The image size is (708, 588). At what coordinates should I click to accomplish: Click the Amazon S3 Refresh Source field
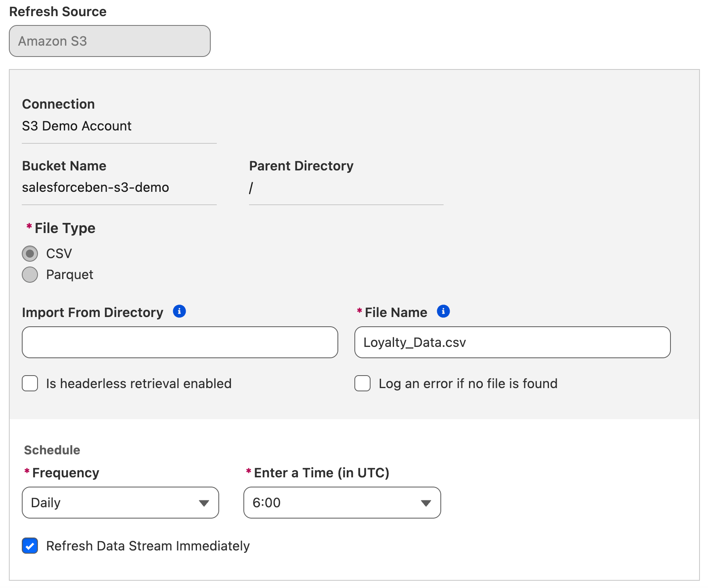pyautogui.click(x=109, y=41)
